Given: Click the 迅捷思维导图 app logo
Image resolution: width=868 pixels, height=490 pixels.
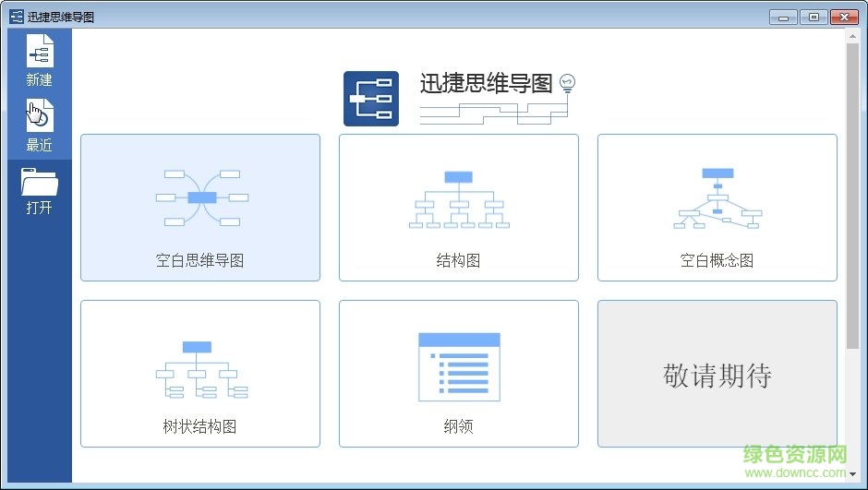Looking at the screenshot, I should tap(371, 99).
